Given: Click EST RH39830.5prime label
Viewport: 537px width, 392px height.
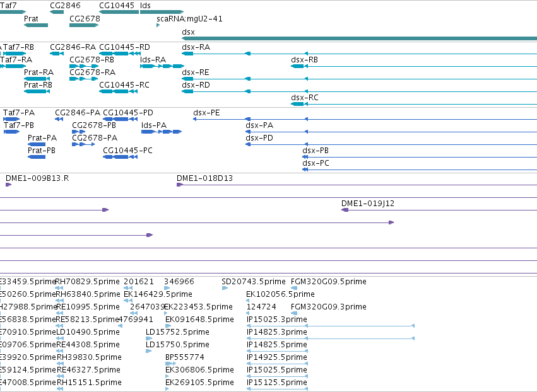Looking at the screenshot, I should pos(89,358).
